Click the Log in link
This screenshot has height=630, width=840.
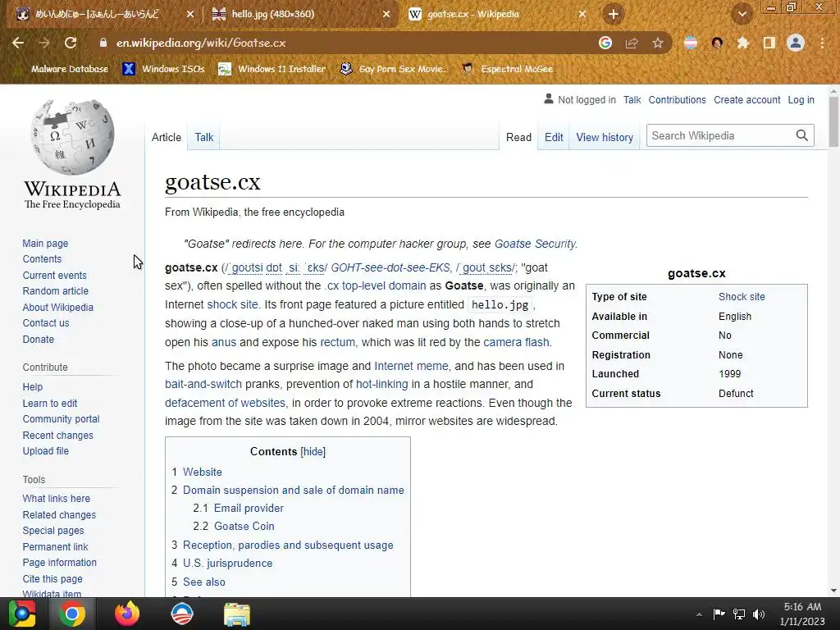pos(801,99)
